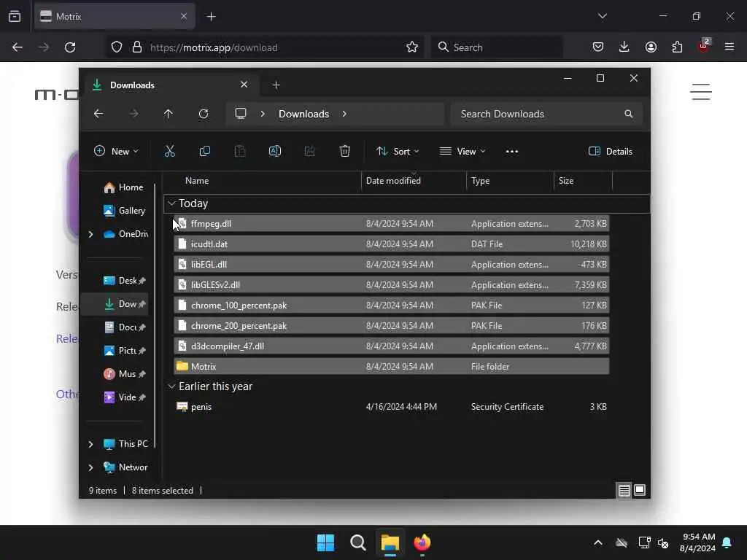The height and width of the screenshot is (560, 747).
Task: Click the Delete trash can icon
Action: click(x=345, y=152)
